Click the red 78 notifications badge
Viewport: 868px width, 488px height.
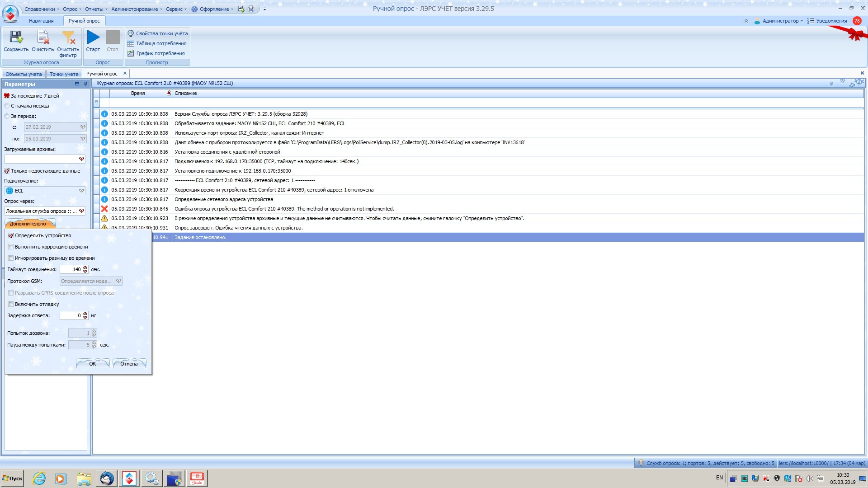coord(857,21)
